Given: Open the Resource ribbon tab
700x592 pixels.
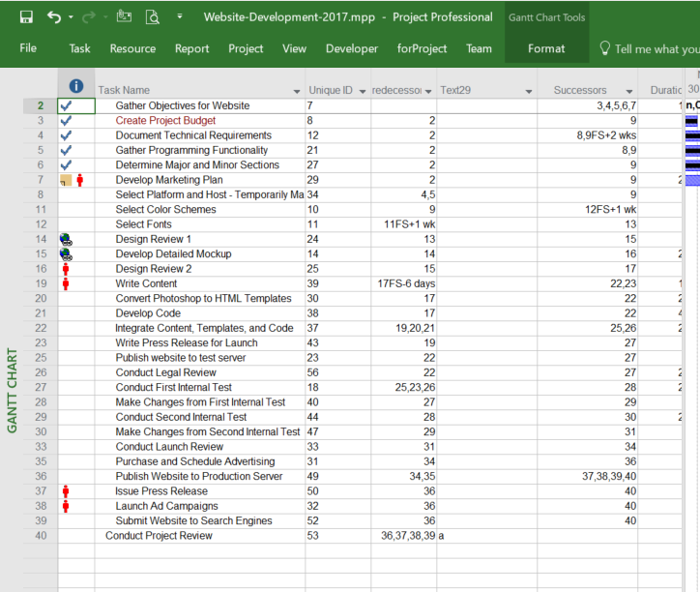Looking at the screenshot, I should click(x=132, y=48).
